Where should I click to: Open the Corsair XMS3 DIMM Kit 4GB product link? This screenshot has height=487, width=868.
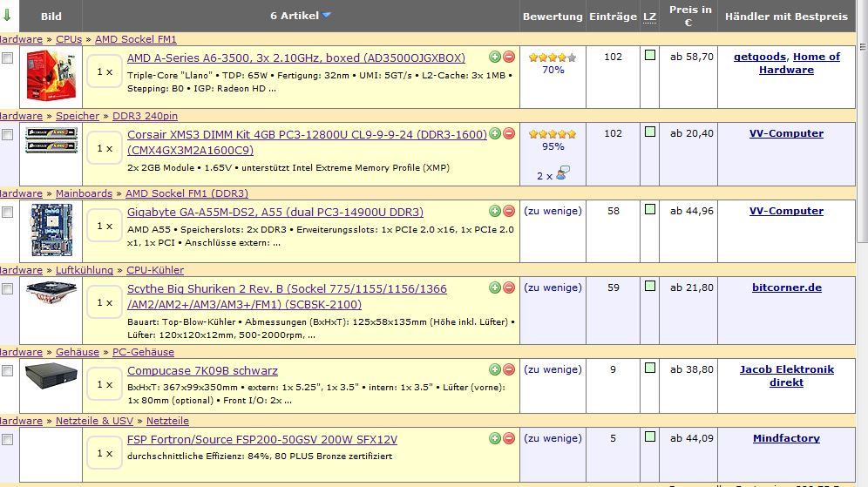pyautogui.click(x=307, y=142)
